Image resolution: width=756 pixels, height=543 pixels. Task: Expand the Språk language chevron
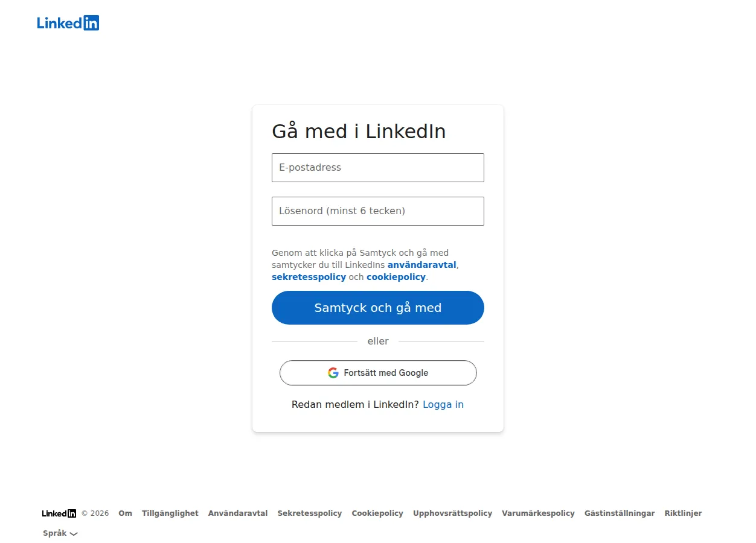pyautogui.click(x=74, y=534)
